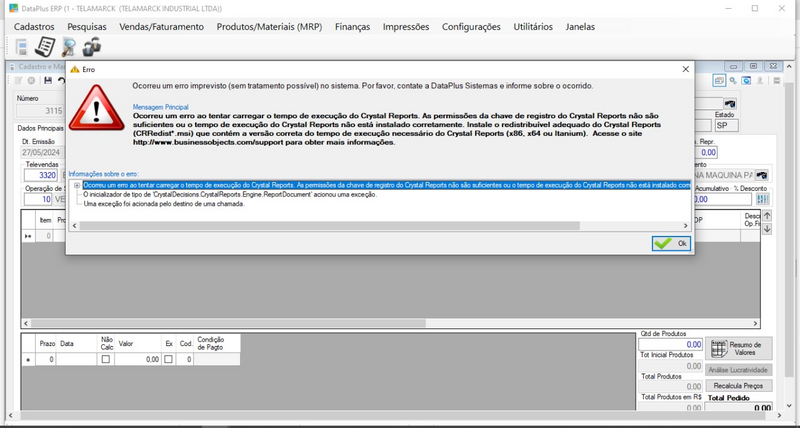Click left arrow of error tree scrollbar
The width and height of the screenshot is (800, 428).
pyautogui.click(x=74, y=225)
